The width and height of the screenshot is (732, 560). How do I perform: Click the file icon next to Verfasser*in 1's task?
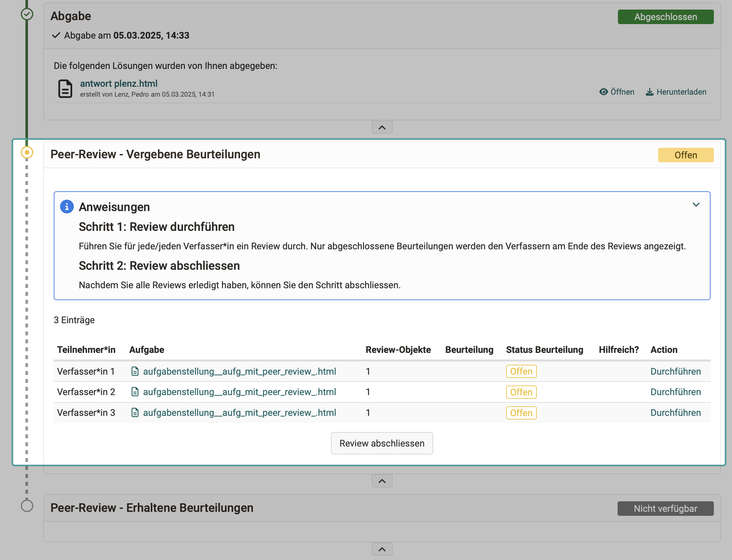click(x=135, y=371)
